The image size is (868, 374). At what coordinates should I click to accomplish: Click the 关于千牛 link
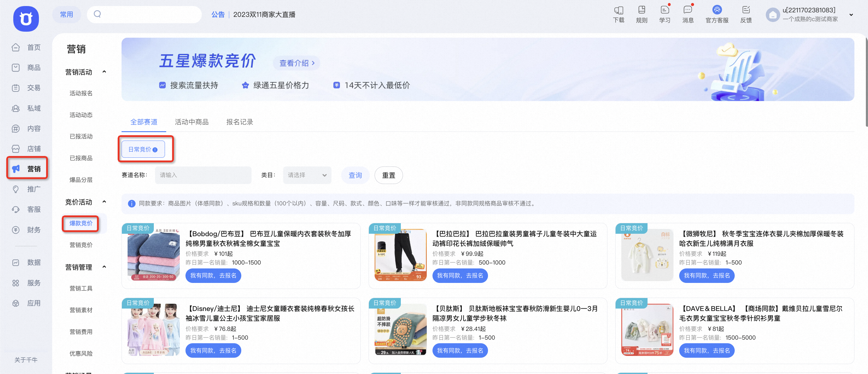tap(26, 360)
